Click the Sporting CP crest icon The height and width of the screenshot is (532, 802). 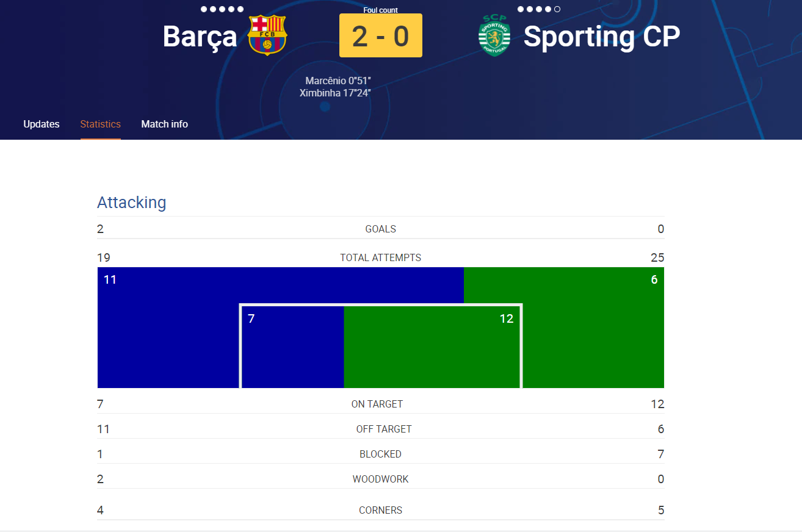point(494,35)
